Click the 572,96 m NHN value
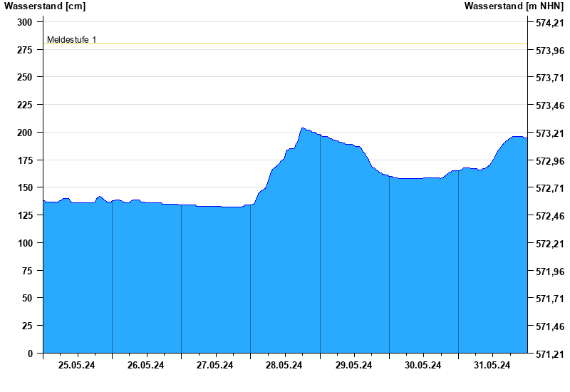 550,161
